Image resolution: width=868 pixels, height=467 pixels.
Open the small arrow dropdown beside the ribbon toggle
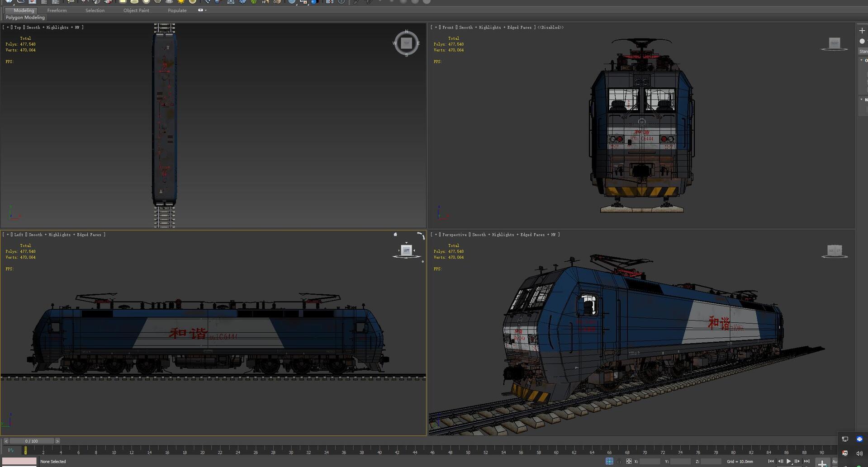206,10
